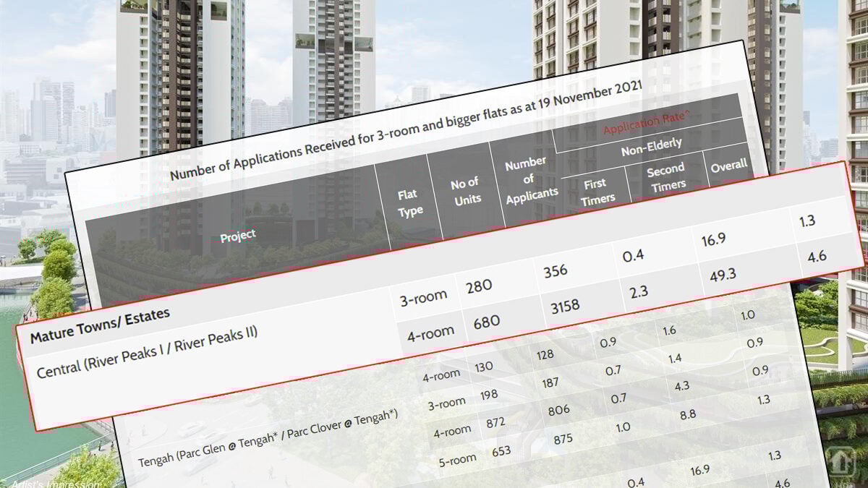Click the '3158' applicants cell

(565, 305)
